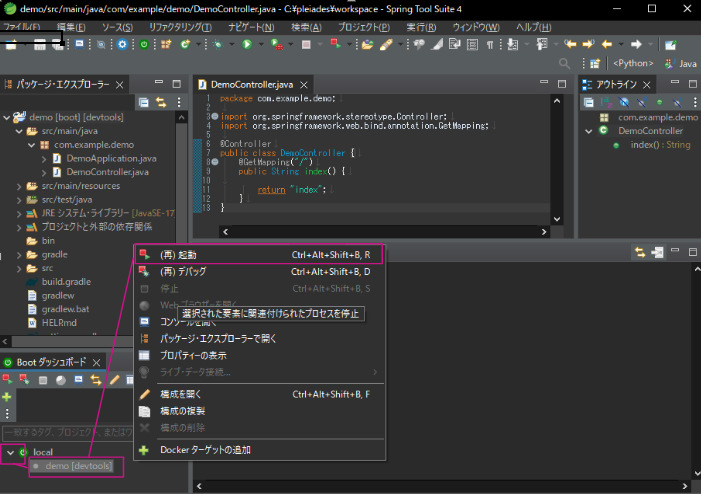Open Package Explorer view menu (three dots)
This screenshot has width=701, height=494.
(179, 102)
